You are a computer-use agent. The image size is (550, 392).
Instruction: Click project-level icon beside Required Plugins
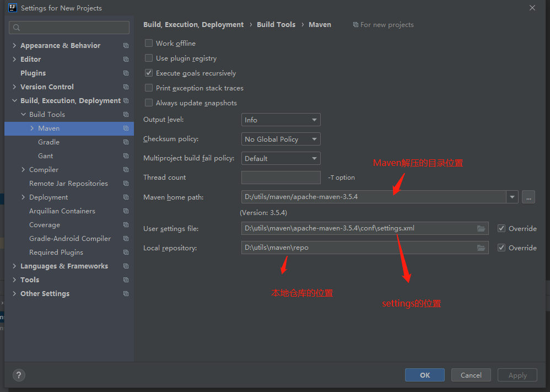pos(126,253)
